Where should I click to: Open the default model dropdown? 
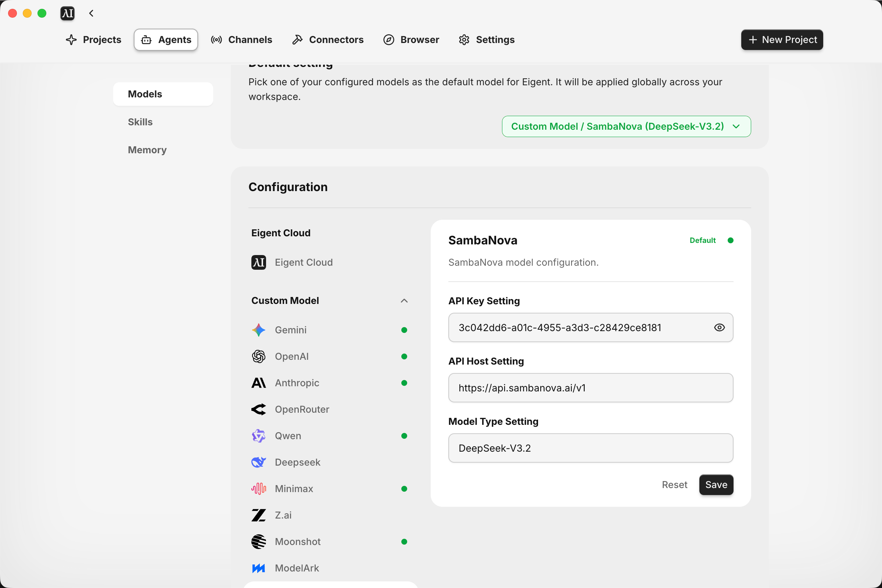click(626, 126)
